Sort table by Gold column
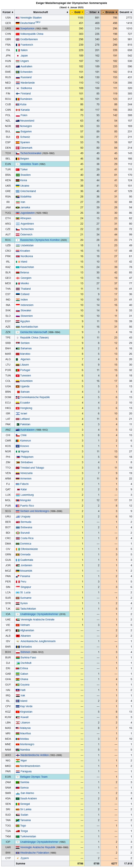The width and height of the screenshot is (135, 868). coord(77,12)
